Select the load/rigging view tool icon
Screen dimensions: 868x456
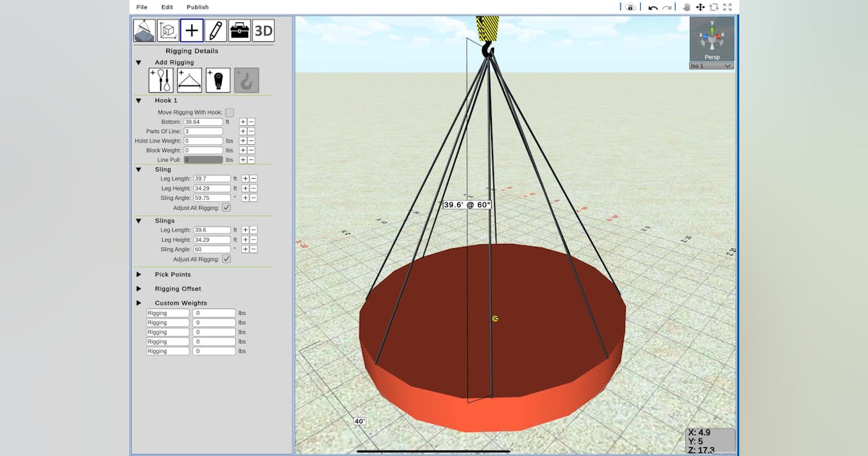tap(144, 30)
